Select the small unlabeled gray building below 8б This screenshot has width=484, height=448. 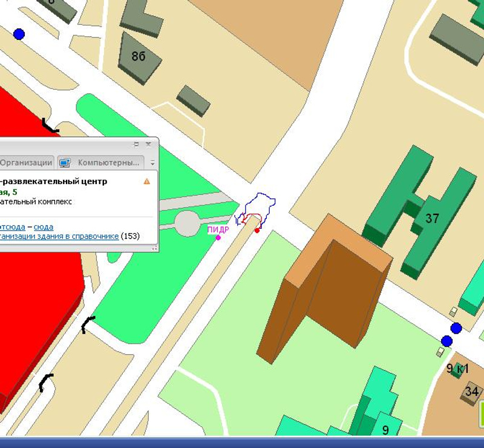(194, 101)
